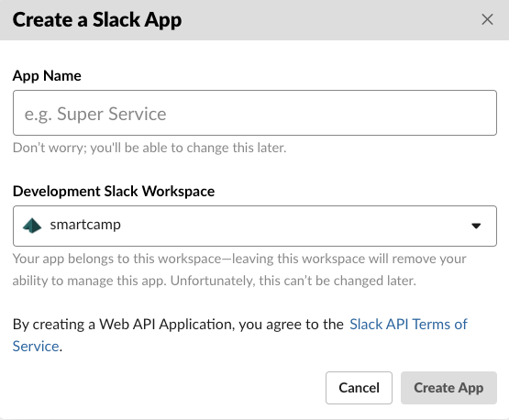509x420 pixels.
Task: Click the 'Don't worry' helper text
Action: pyautogui.click(x=149, y=148)
